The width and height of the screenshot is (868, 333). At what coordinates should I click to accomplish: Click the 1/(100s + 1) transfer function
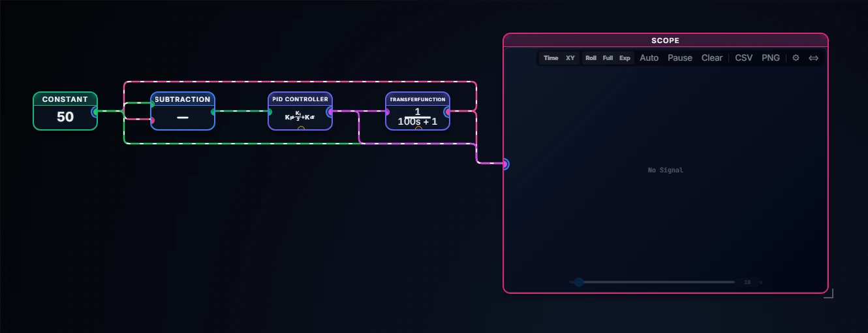tap(418, 117)
